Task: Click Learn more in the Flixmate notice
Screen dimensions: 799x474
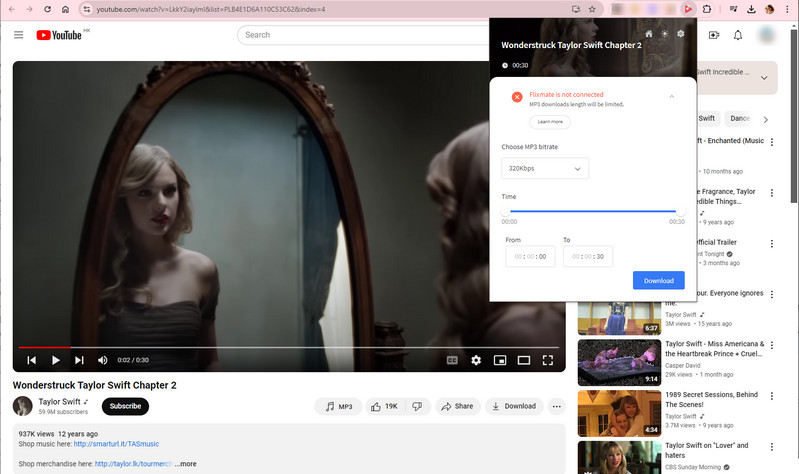Action: [550, 122]
